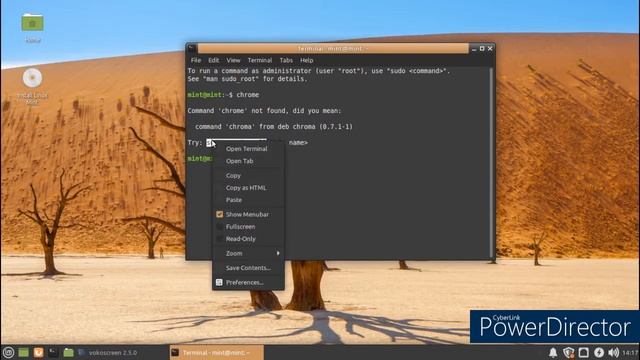
Task: Click the Terminal - mint@mint taskbar button
Action: (217, 352)
